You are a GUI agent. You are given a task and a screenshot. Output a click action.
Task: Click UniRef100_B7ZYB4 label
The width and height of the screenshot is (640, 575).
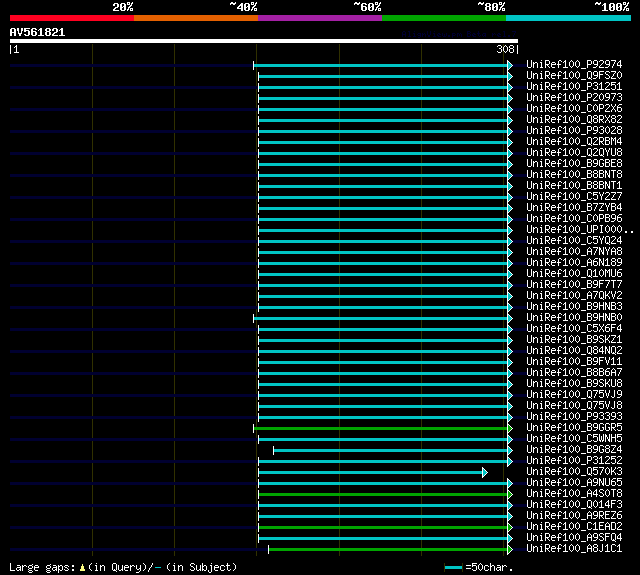click(574, 208)
